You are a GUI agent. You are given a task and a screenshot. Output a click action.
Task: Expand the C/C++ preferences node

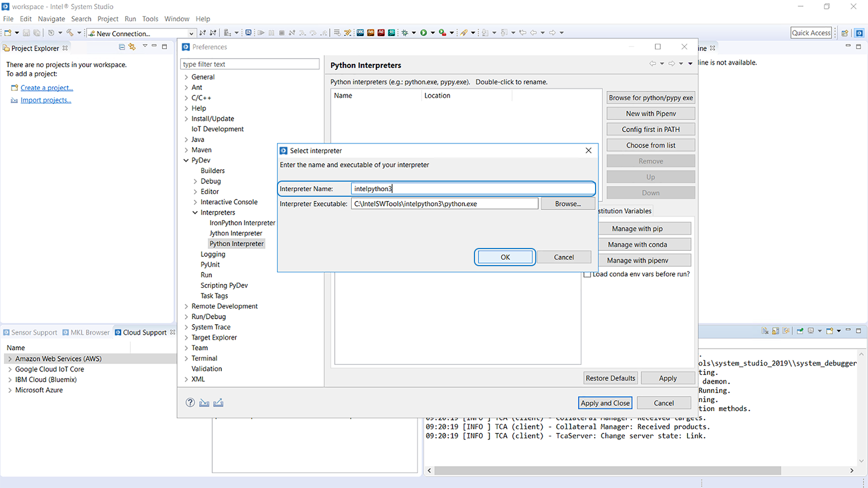tap(186, 98)
